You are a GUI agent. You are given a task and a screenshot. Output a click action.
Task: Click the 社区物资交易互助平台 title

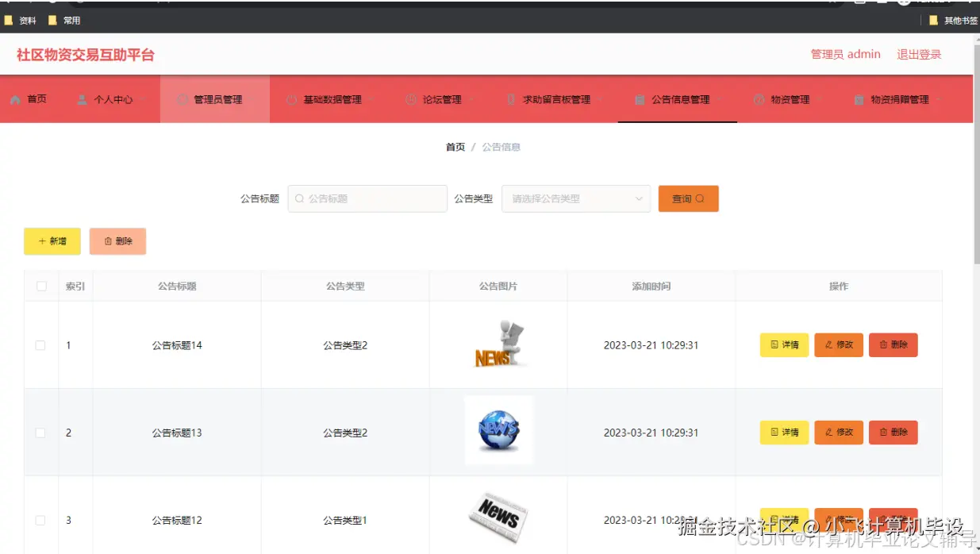coord(86,55)
